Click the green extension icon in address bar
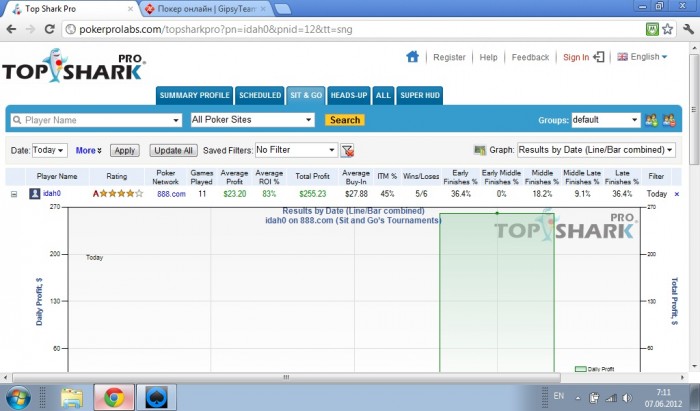This screenshot has height=411, width=700. click(x=652, y=29)
